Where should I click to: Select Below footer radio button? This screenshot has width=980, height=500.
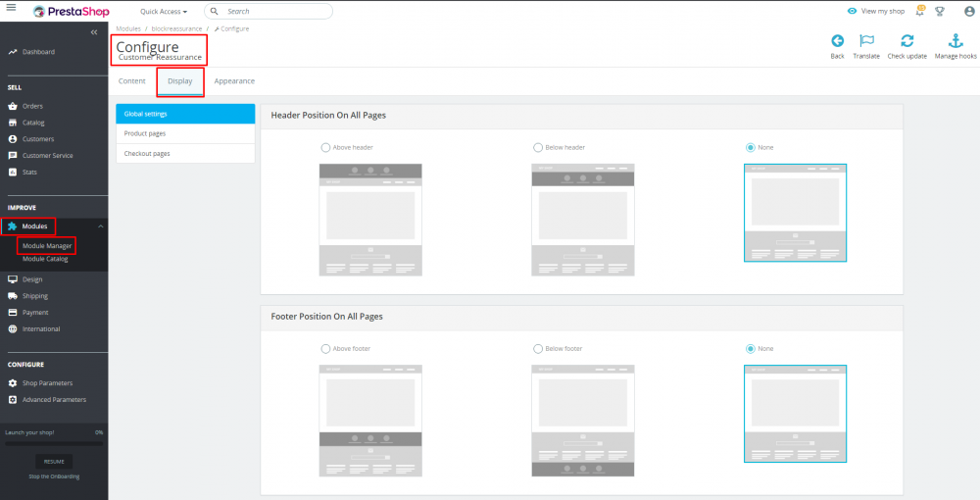pos(537,349)
